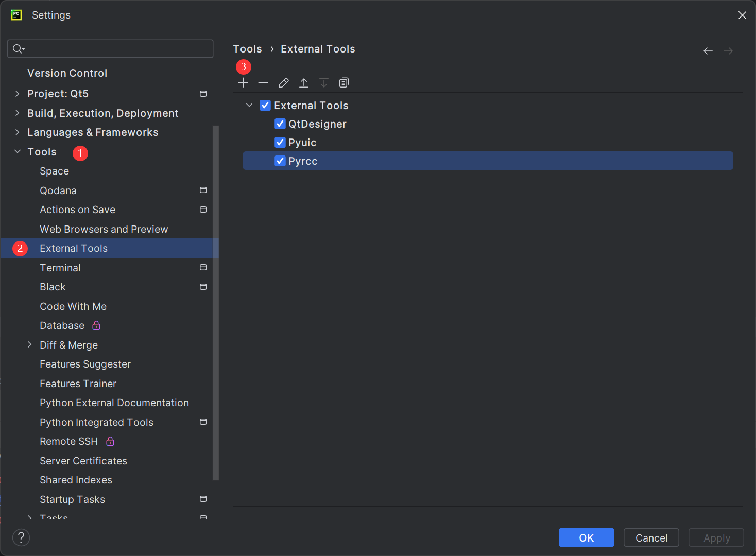Select the Pyrcc tool row

pos(488,161)
